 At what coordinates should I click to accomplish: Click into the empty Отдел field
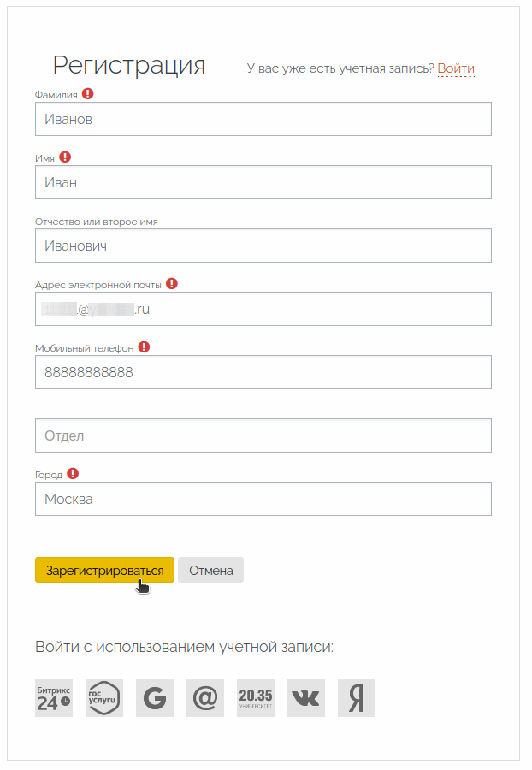(x=263, y=435)
